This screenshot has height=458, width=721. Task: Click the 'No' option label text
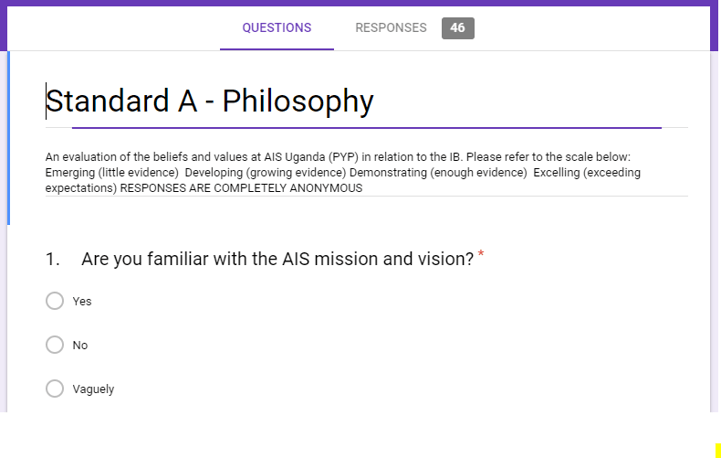coord(80,345)
